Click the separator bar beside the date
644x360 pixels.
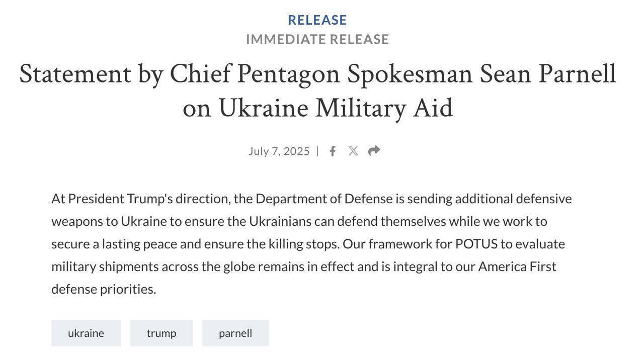coord(317,151)
